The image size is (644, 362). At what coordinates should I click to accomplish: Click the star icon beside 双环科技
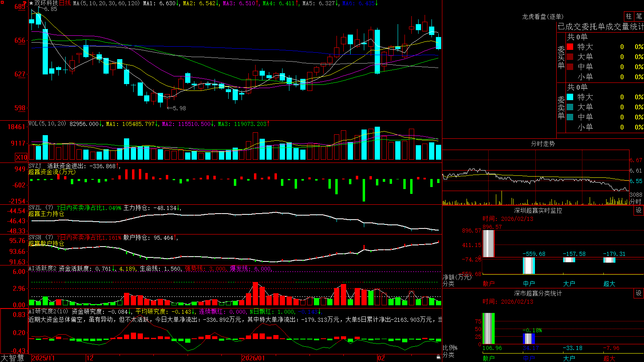pos(31,3)
